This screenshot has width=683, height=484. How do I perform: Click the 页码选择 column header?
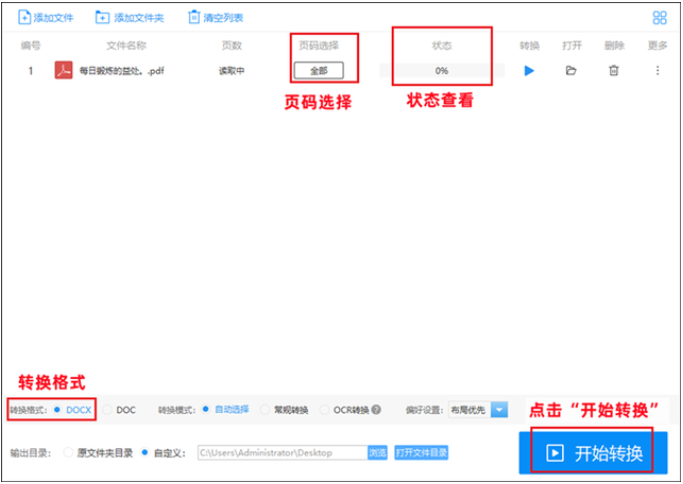[x=319, y=45]
